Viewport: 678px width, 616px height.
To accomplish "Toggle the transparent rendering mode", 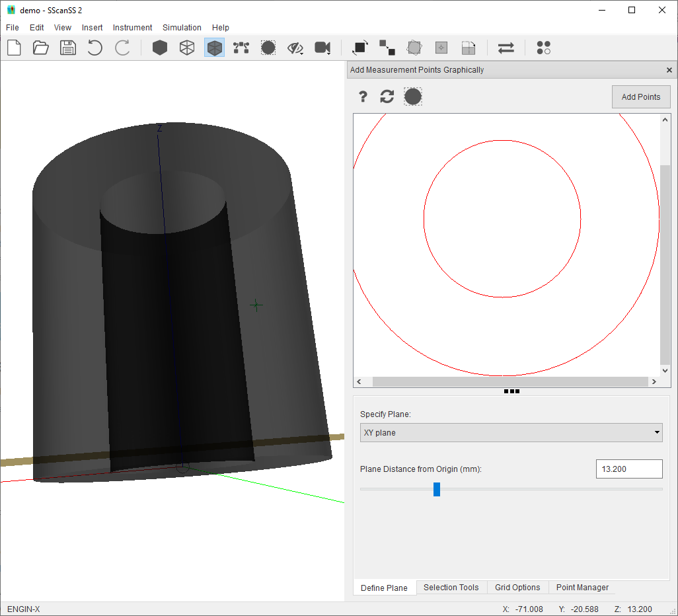I will (214, 48).
